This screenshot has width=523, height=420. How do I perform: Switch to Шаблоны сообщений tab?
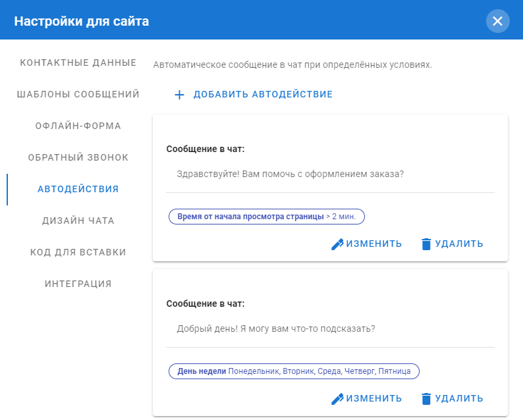[78, 95]
